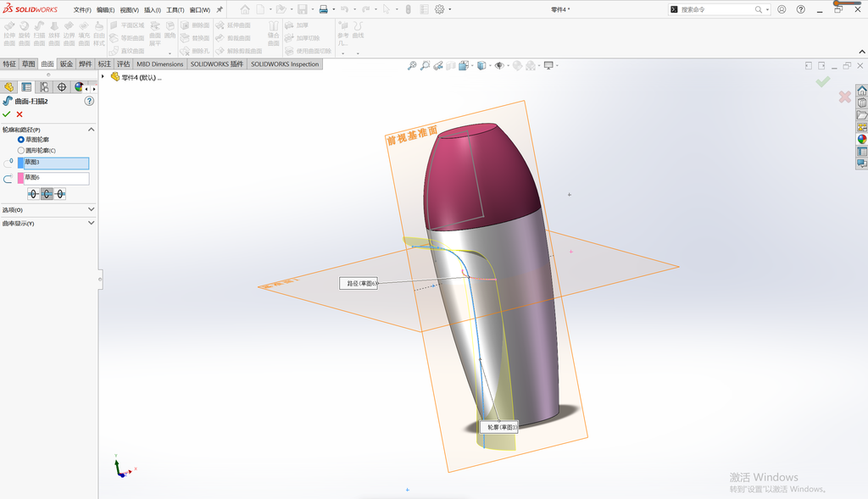Screen dimensions: 868x499
Task: Expand the 曲率显示(Y) section
Action: (48, 223)
